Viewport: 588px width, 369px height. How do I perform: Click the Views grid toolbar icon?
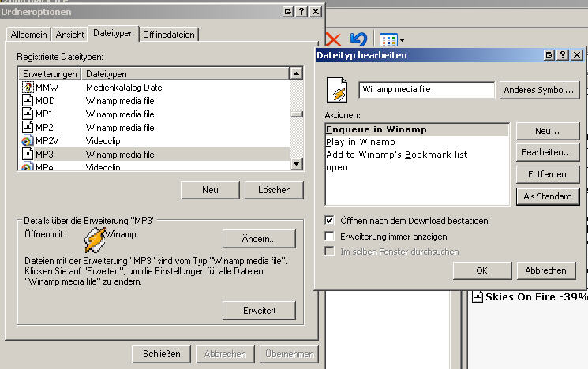coord(388,40)
